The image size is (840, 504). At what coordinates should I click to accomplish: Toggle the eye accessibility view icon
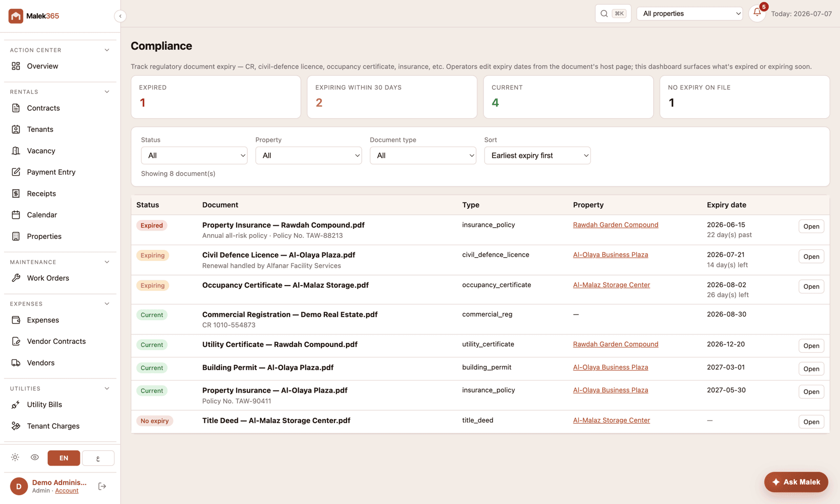click(35, 457)
